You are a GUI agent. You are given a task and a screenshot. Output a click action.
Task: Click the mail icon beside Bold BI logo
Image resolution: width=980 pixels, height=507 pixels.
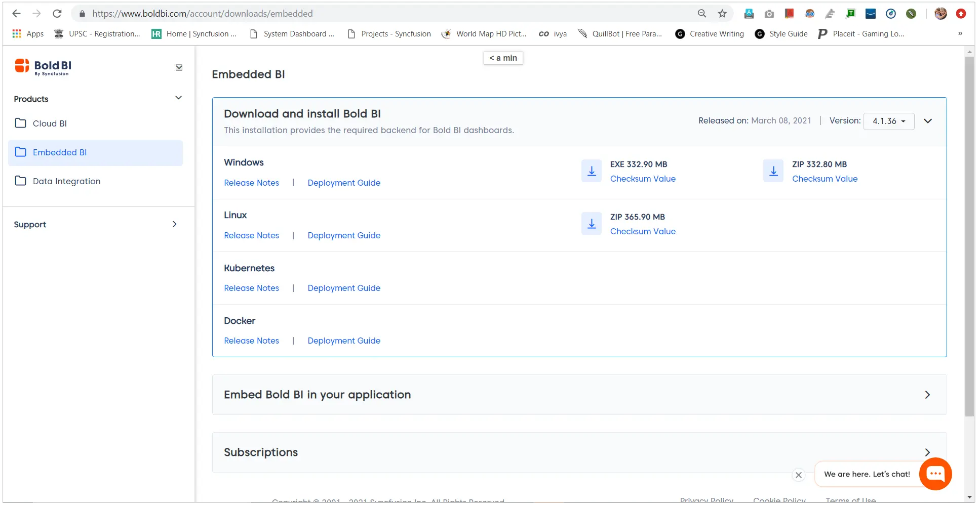(x=179, y=67)
